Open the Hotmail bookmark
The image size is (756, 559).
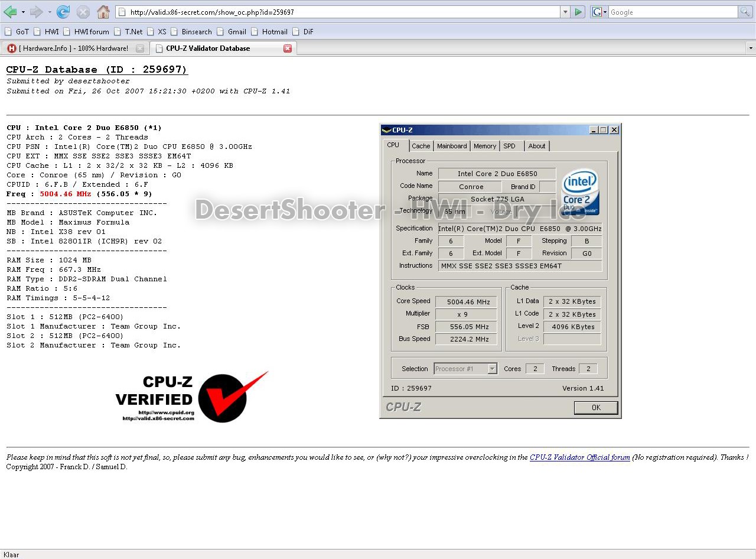tap(269, 32)
